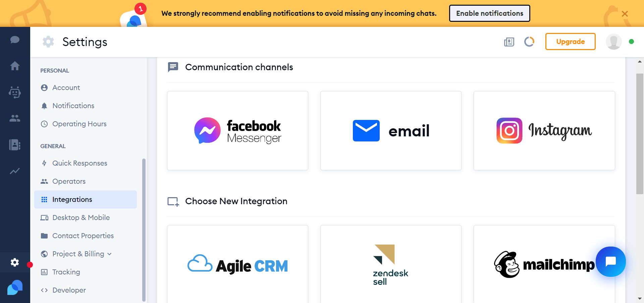View analytics via the chart icon
This screenshot has height=303, width=644.
coord(15,171)
